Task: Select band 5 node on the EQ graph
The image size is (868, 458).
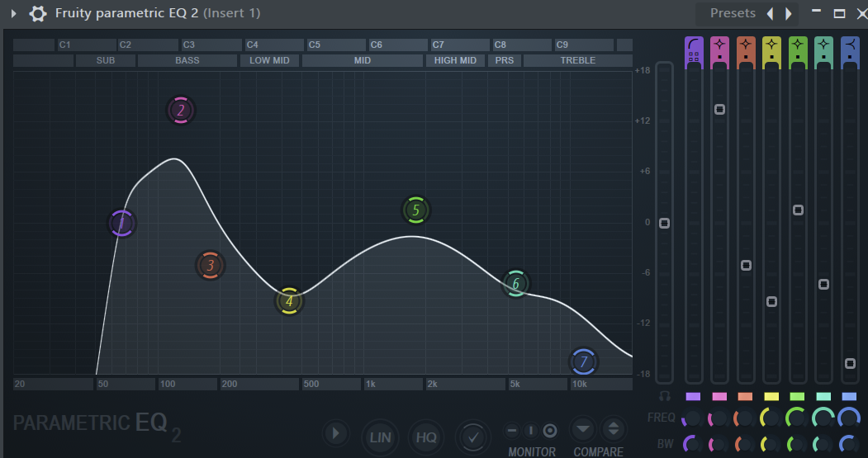Action: click(x=415, y=210)
